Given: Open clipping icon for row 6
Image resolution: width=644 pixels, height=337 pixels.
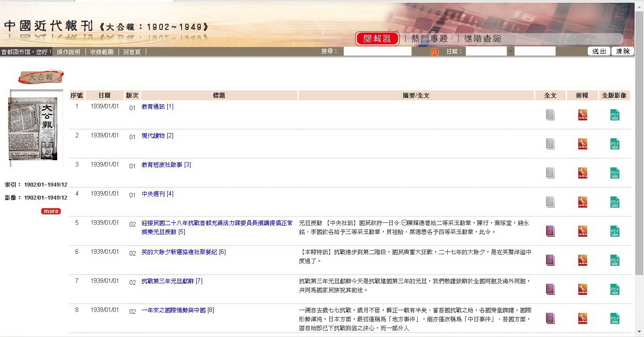Looking at the screenshot, I should pos(582,260).
